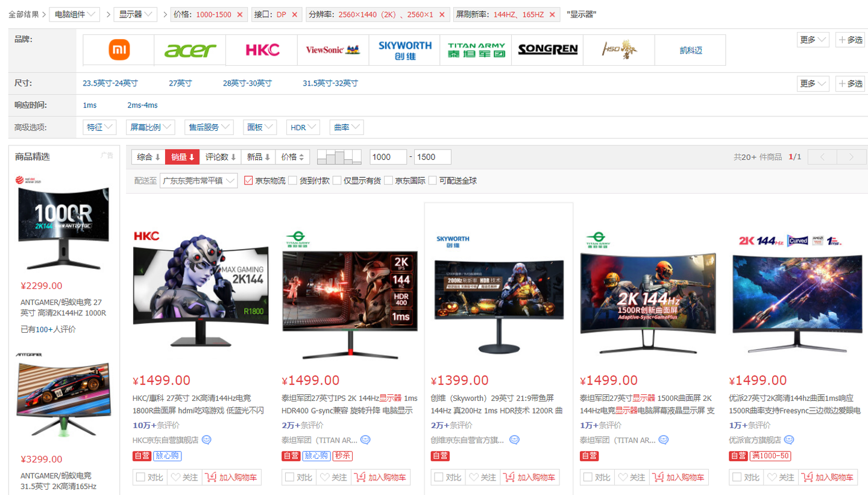This screenshot has width=868, height=495.
Task: Filter by response time 2ms-4ms
Action: pyautogui.click(x=142, y=106)
